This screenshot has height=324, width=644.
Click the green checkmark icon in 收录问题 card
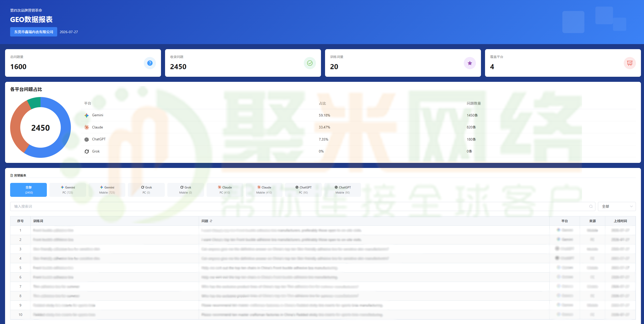click(x=310, y=63)
